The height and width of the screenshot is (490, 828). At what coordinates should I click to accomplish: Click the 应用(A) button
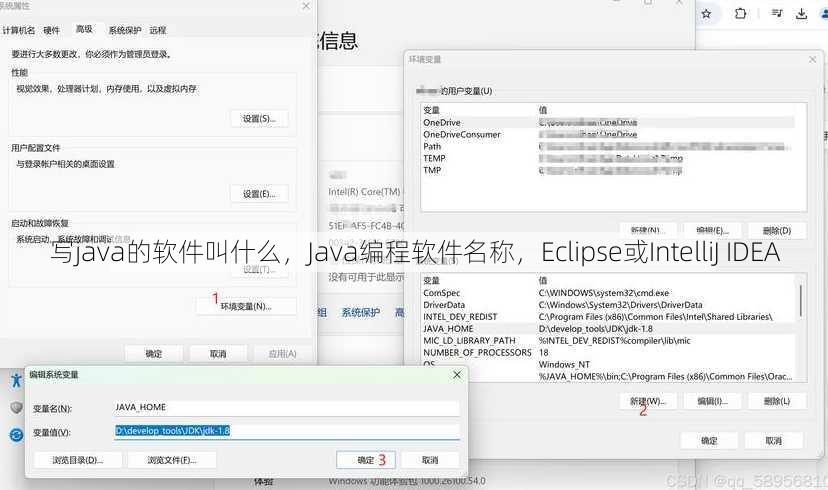tap(283, 353)
